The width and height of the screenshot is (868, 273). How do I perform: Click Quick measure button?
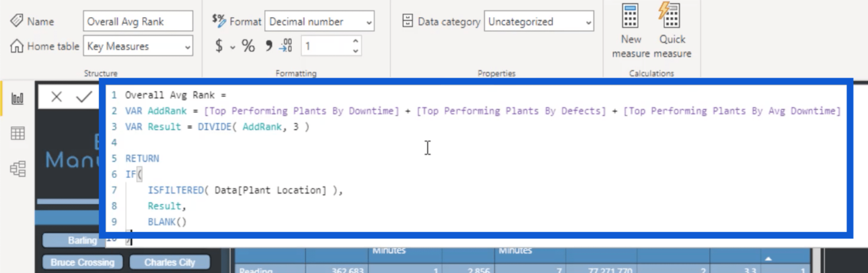pos(672,31)
